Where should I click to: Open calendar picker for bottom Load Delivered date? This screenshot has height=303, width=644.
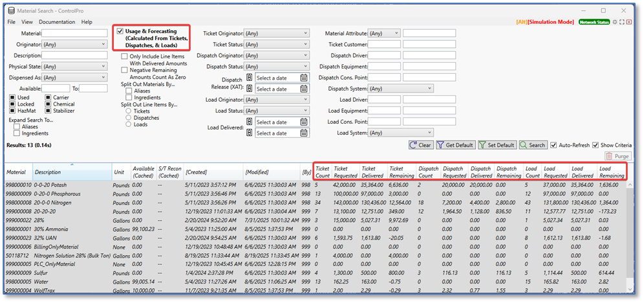tap(304, 133)
